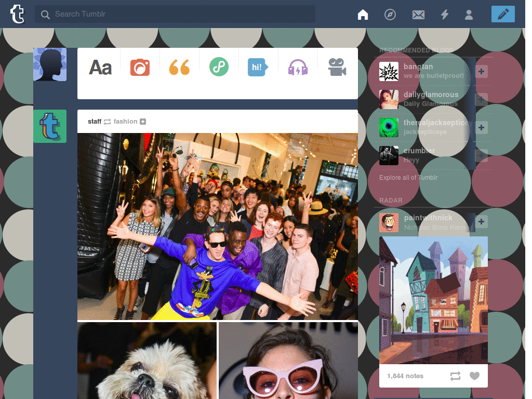Screen dimensions: 532x399
Task: Open the dailyglamorous blog name
Action: tap(431, 95)
